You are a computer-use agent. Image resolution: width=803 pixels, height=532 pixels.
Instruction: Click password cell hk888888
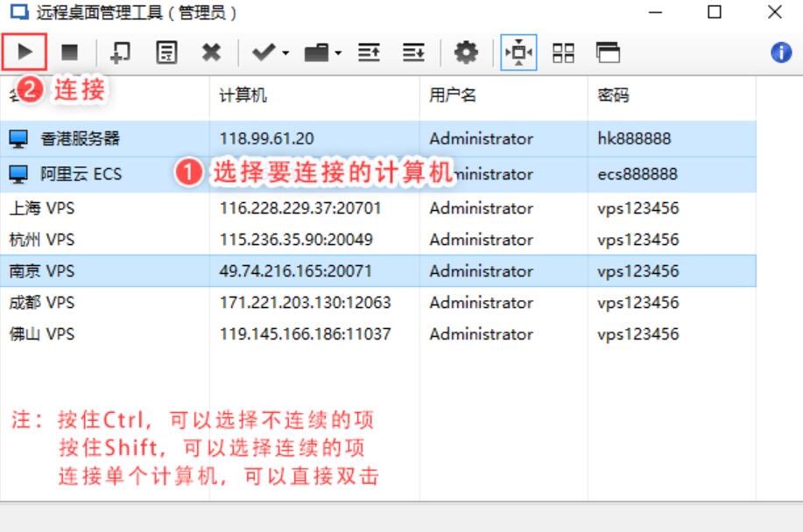(634, 138)
